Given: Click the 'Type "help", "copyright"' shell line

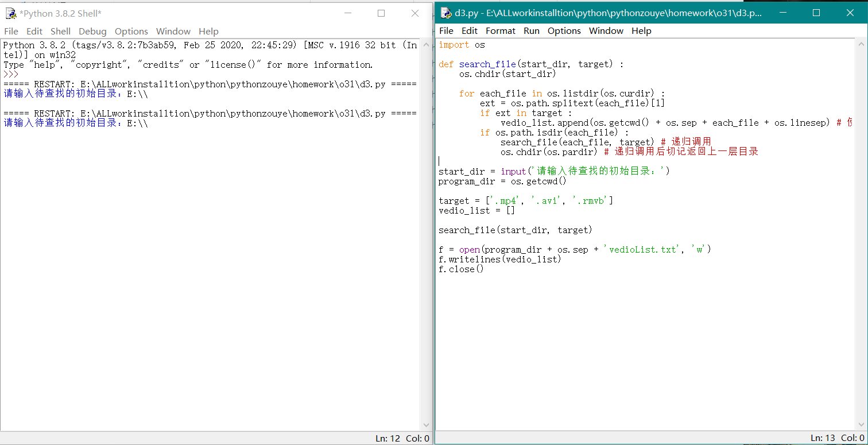Looking at the screenshot, I should [188, 65].
